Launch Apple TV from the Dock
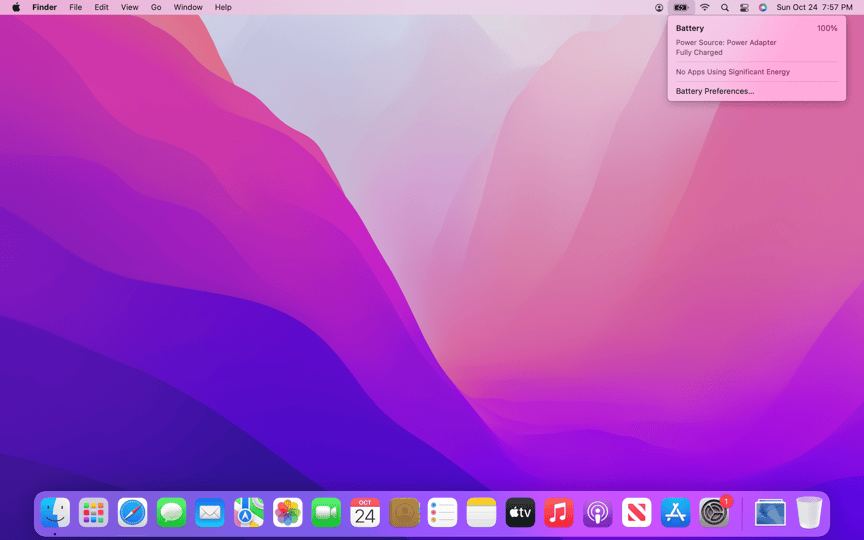 pos(520,513)
